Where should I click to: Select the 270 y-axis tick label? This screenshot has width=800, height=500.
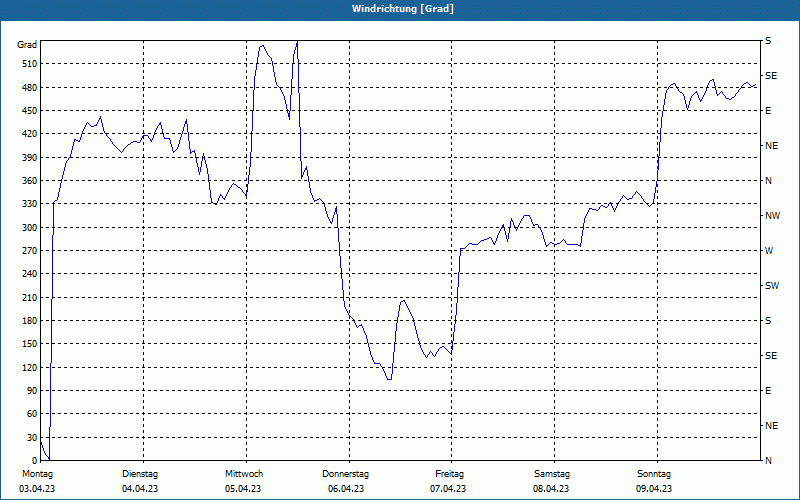coord(31,251)
